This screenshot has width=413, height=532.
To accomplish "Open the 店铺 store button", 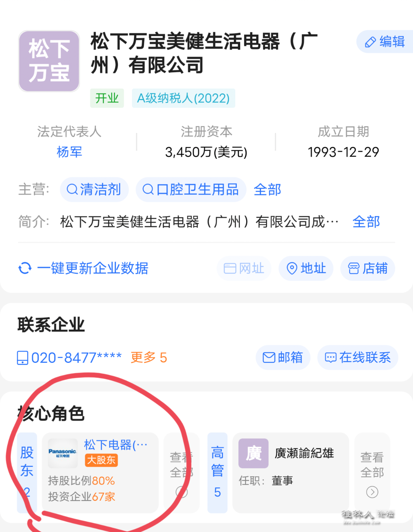I will click(368, 268).
